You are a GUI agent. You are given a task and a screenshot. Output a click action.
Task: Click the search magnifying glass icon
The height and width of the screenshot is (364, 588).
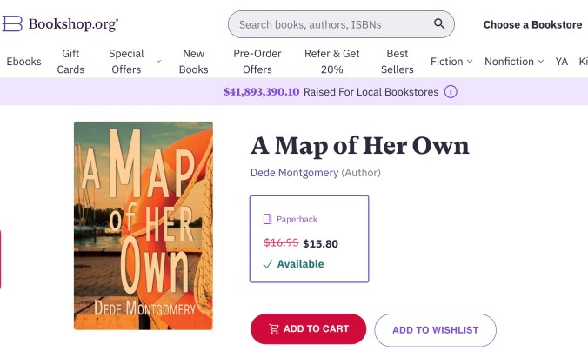coord(440,24)
